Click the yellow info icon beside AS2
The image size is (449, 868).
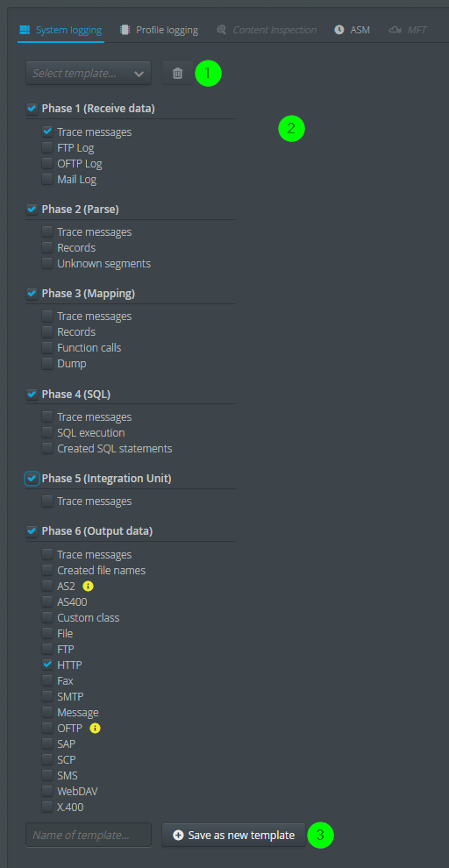tap(88, 586)
